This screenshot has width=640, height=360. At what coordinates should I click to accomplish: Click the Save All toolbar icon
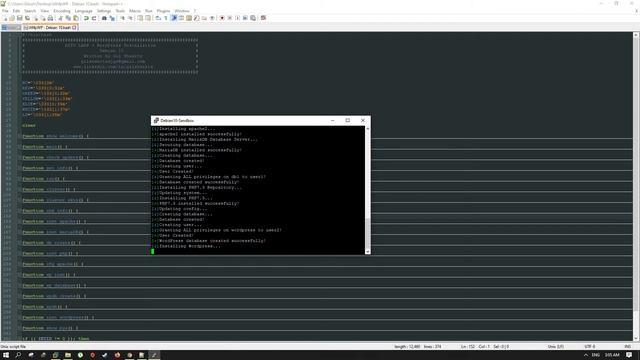(27, 18)
